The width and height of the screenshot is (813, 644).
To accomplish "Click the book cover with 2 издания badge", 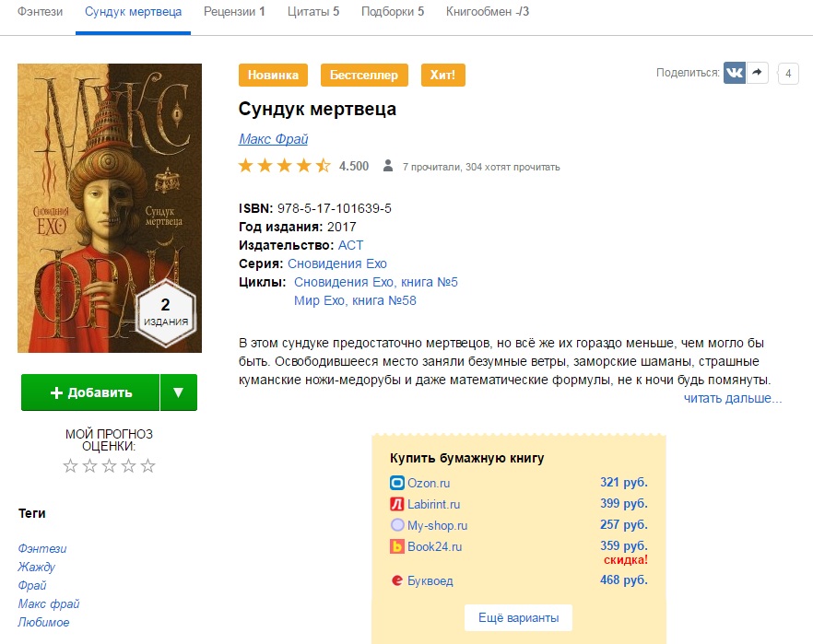I will [x=110, y=208].
